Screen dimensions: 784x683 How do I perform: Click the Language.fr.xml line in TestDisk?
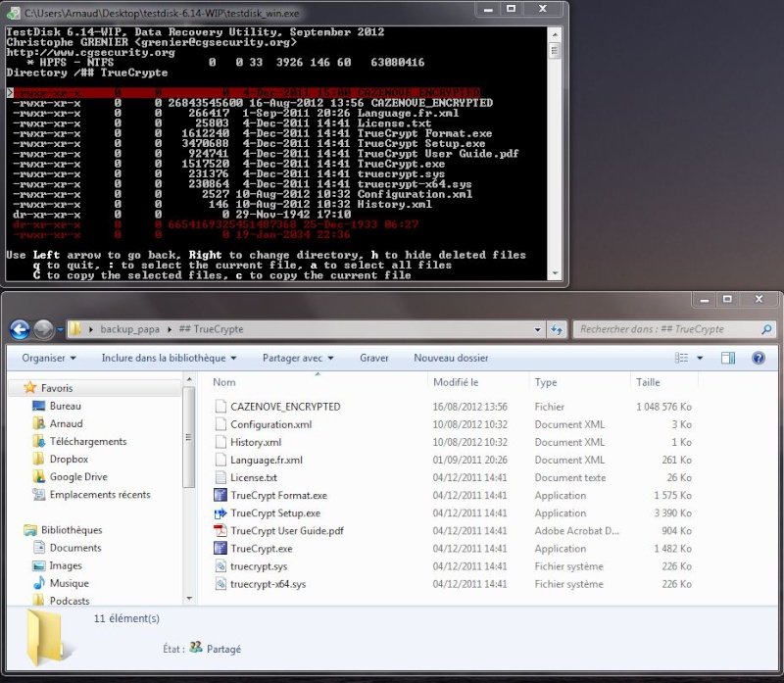236,114
